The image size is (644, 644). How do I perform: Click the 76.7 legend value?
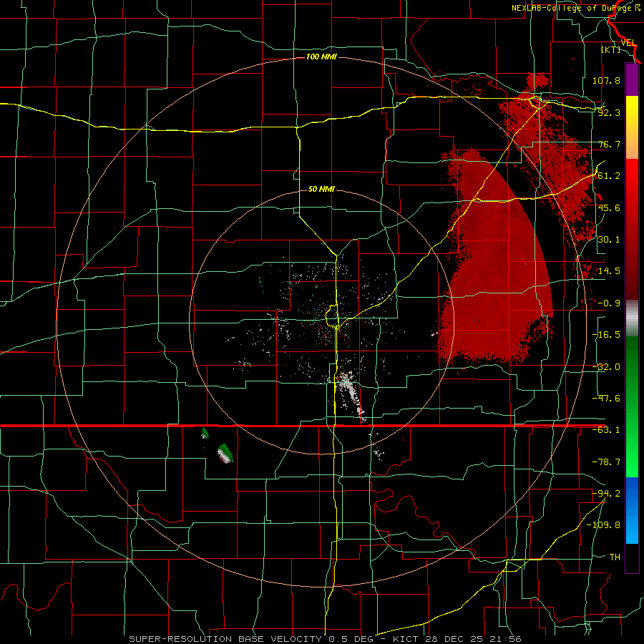(609, 144)
